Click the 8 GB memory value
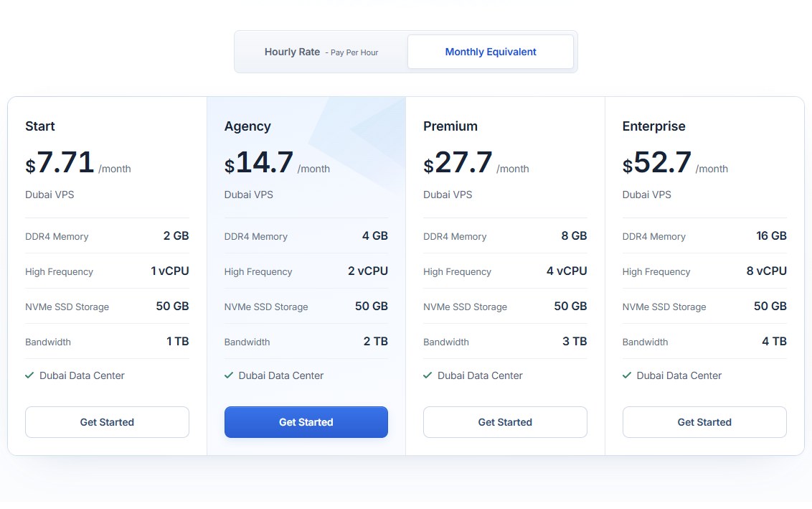812x509 pixels. click(574, 236)
